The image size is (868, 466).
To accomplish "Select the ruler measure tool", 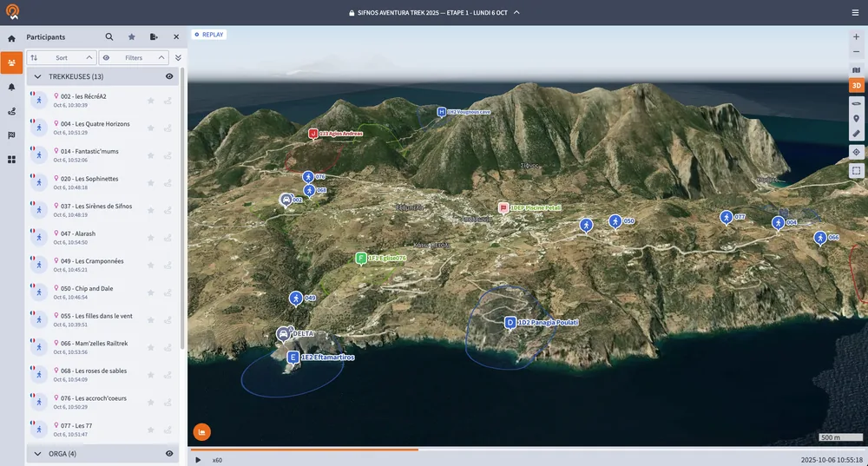I will pos(857,134).
